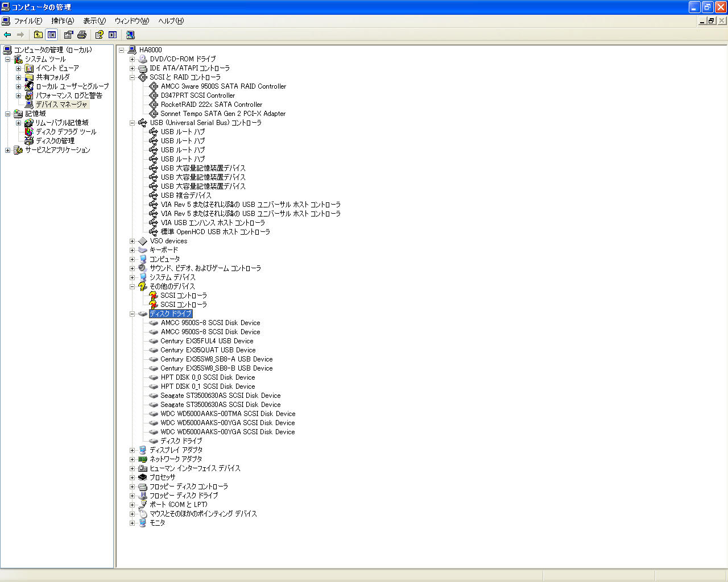Click the ディスクの管理 icon in left tree
Viewport: 728px width, 582px height.
click(29, 141)
